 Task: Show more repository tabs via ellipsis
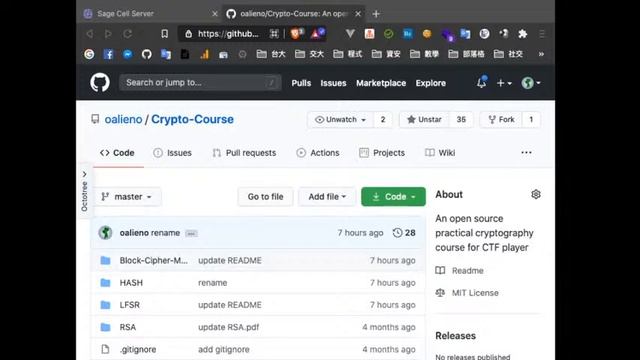click(x=526, y=152)
